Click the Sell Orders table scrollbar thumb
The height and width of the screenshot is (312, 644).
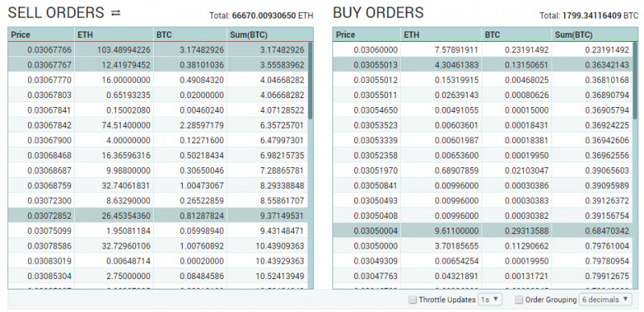(x=311, y=81)
